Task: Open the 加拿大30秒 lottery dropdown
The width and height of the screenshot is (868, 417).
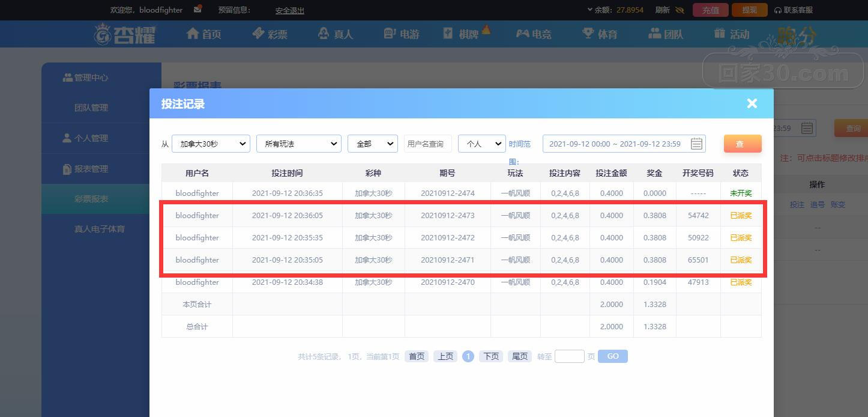Action: click(211, 144)
